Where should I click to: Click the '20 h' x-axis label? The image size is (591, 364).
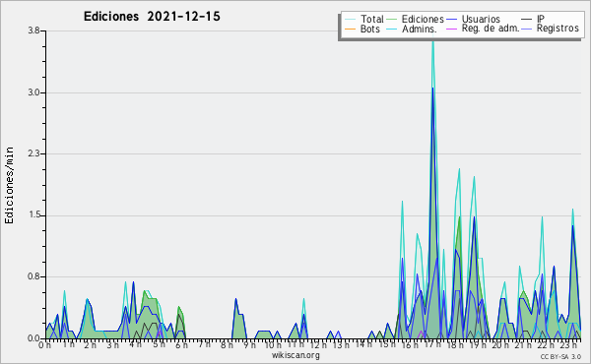coord(500,344)
